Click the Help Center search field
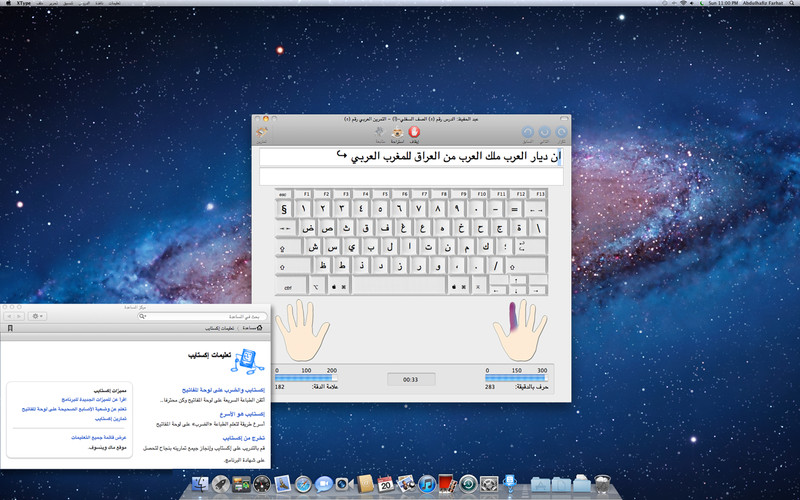The height and width of the screenshot is (500, 800). 202,316
